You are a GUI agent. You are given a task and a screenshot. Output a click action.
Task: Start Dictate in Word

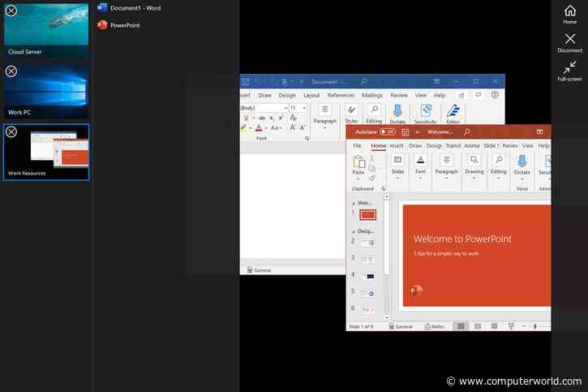(x=397, y=114)
